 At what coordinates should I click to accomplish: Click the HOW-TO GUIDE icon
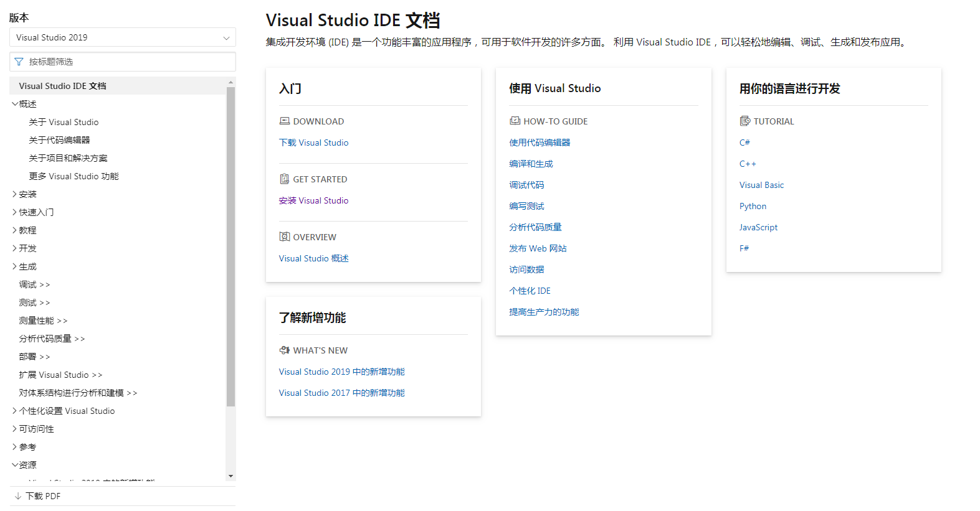[515, 121]
